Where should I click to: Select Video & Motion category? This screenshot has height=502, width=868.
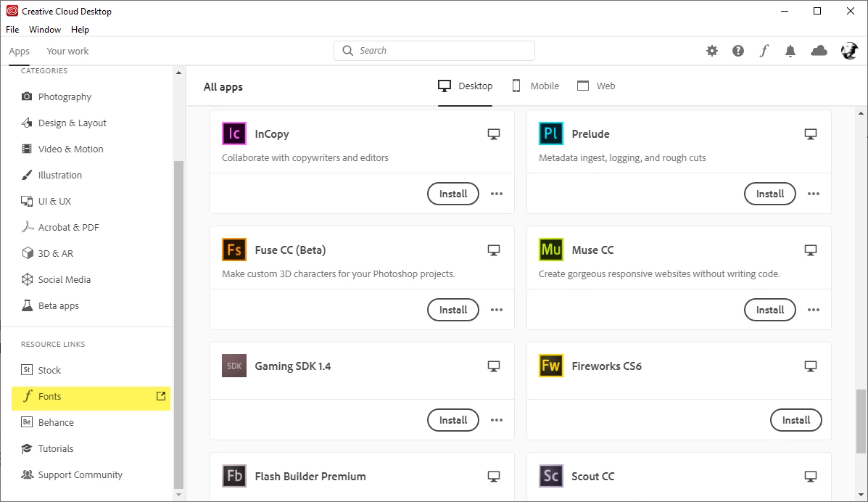coord(62,149)
